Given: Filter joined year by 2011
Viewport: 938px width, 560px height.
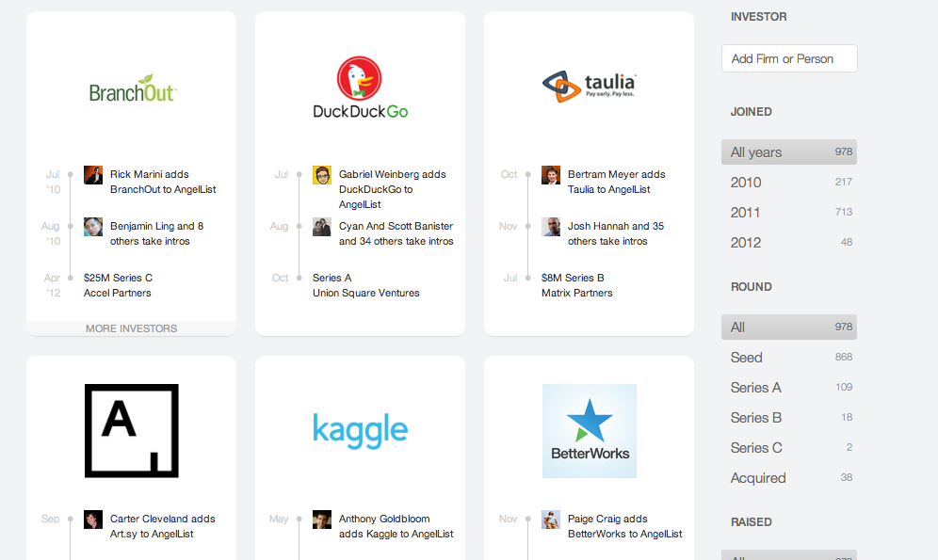Looking at the screenshot, I should point(789,212).
